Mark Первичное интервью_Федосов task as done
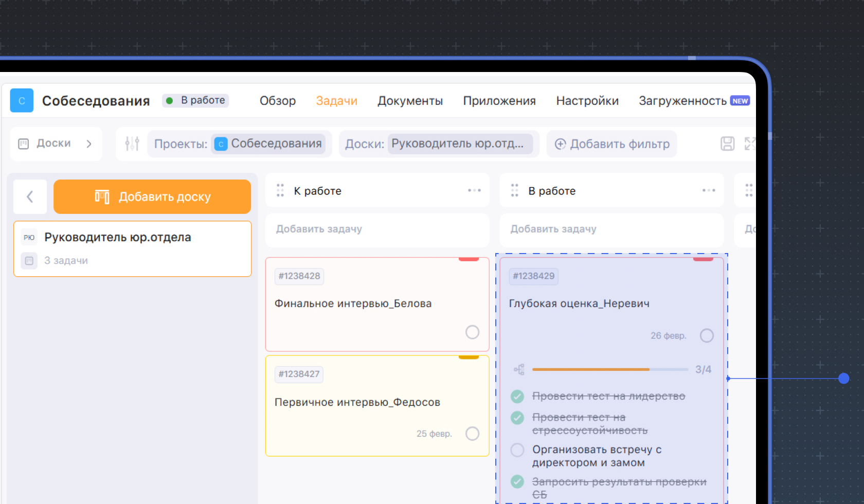864x504 pixels. tap(472, 434)
